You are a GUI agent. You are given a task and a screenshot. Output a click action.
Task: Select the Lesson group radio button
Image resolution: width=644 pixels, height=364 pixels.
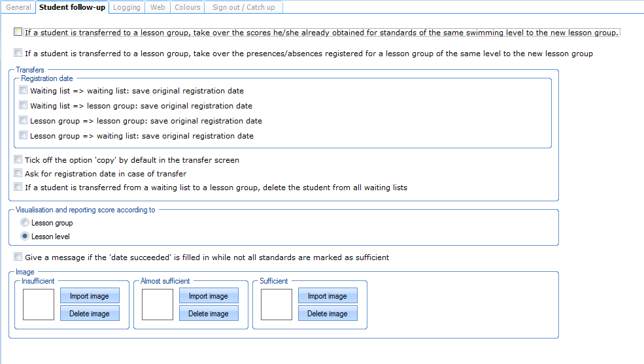coord(25,223)
